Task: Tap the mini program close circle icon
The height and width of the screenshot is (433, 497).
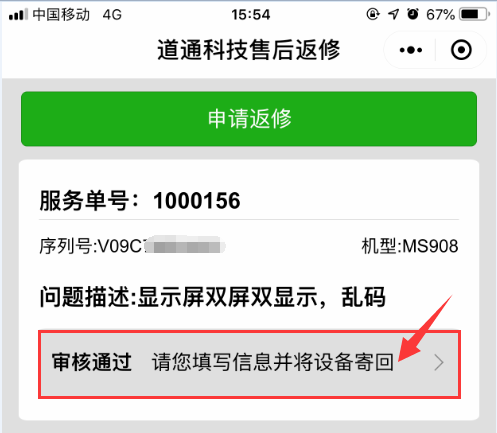Action: (x=461, y=50)
